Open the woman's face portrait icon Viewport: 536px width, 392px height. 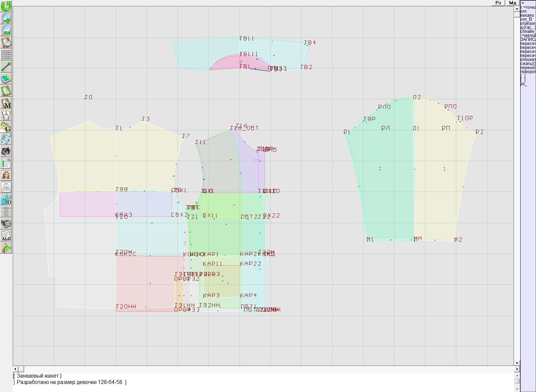pos(6,175)
